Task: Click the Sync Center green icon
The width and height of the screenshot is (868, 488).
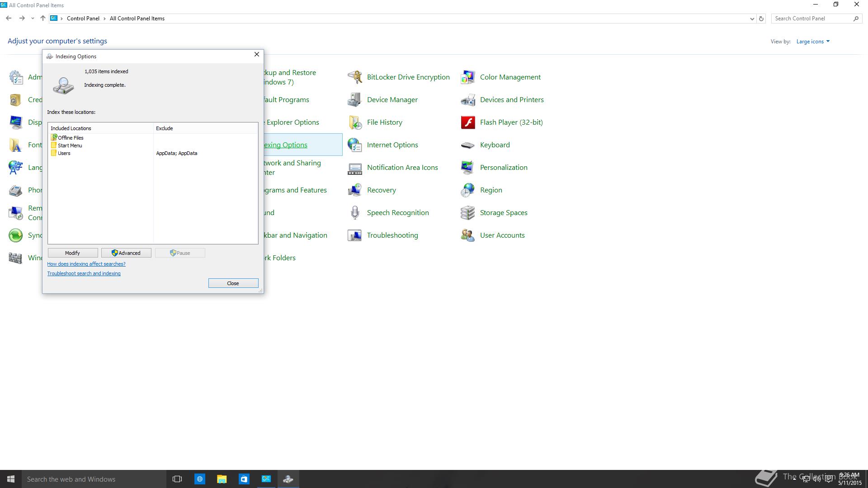Action: click(16, 235)
